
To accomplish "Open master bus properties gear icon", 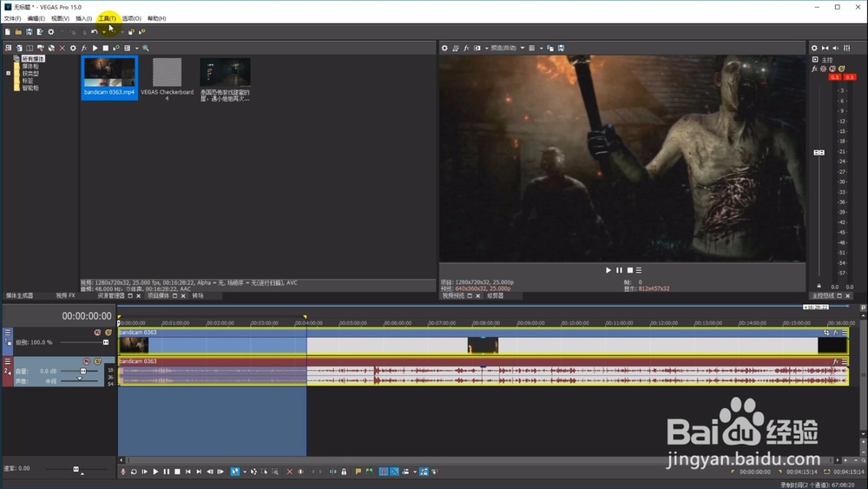I will 814,48.
